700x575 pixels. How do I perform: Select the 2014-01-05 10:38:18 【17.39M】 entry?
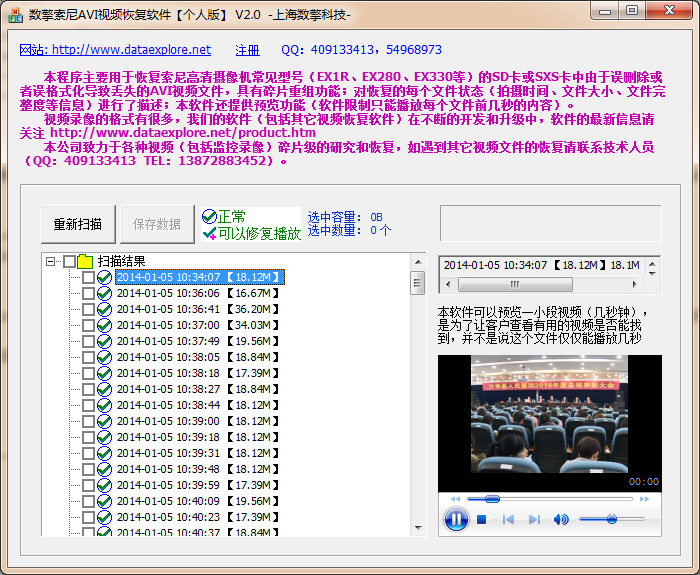(197, 373)
